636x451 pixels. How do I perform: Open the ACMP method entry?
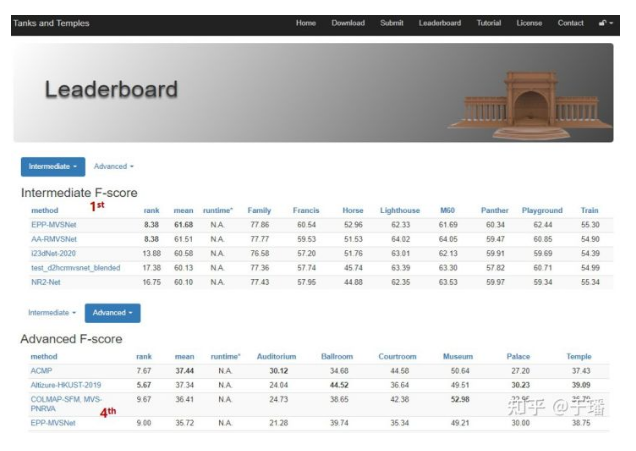(43, 370)
